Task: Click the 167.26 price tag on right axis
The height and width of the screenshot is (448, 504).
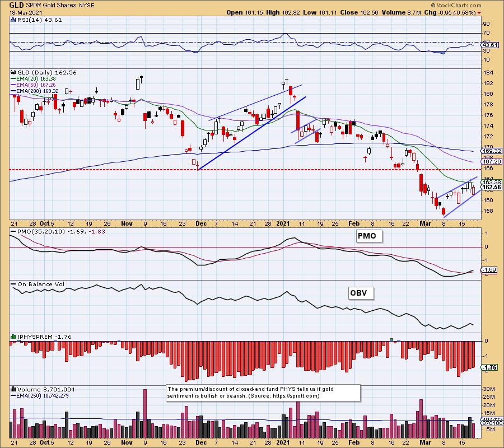Action: [491, 162]
